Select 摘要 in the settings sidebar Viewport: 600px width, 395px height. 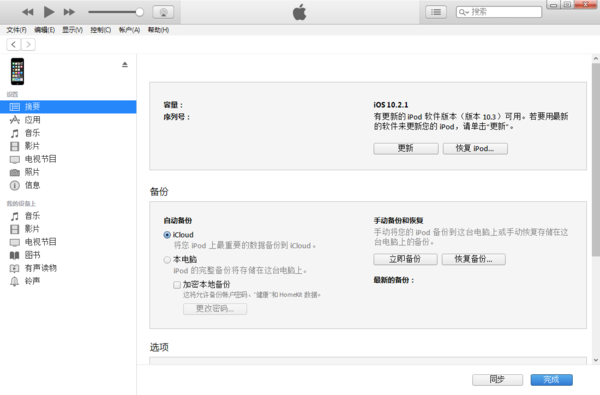68,107
